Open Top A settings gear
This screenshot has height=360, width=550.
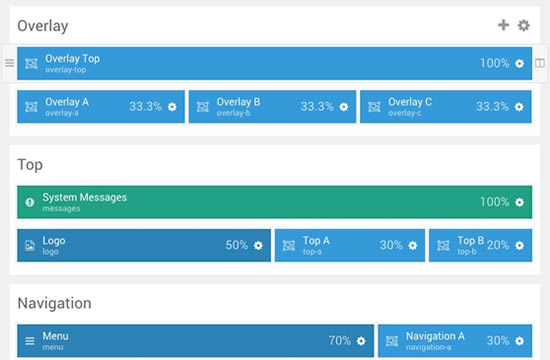pos(412,245)
